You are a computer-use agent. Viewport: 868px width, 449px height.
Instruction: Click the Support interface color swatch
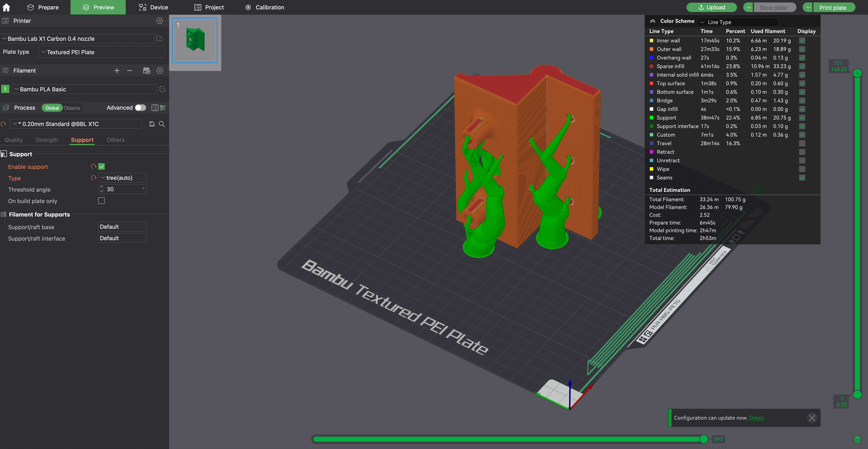[652, 126]
